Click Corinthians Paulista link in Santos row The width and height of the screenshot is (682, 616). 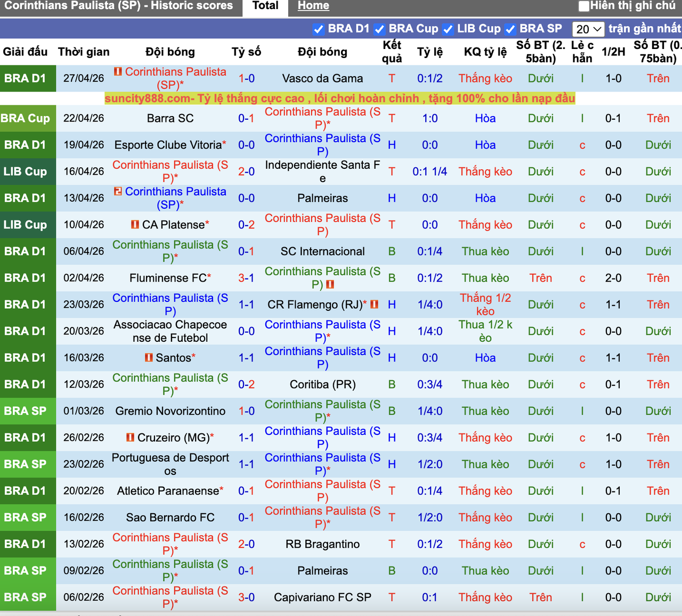point(322,358)
